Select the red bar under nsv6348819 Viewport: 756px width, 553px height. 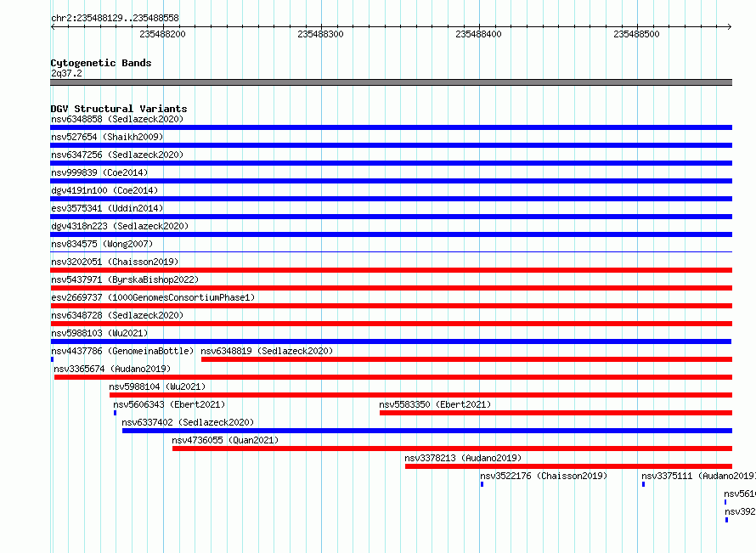(x=466, y=359)
